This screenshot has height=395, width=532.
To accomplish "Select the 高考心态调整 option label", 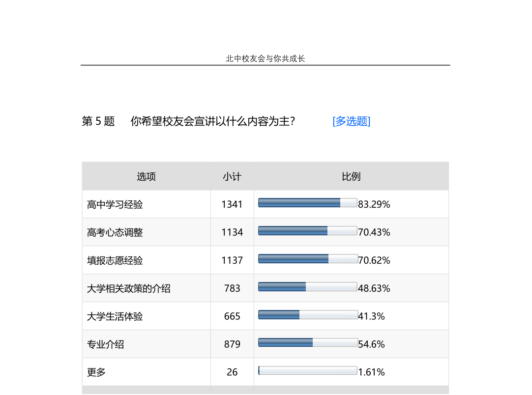I will pos(115,232).
